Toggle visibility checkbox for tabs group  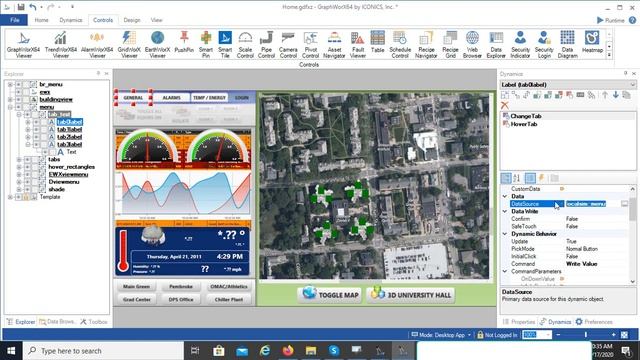(27, 159)
